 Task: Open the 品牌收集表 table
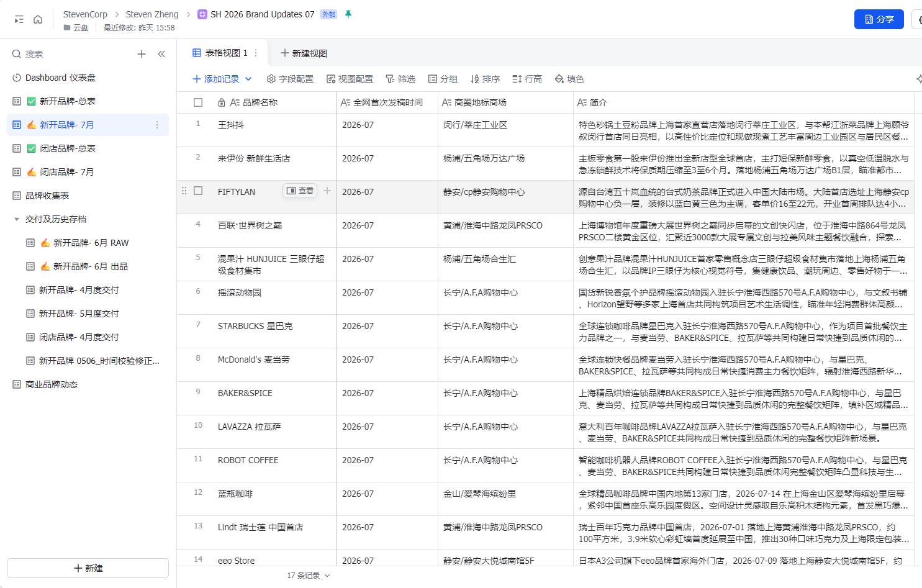click(88, 196)
